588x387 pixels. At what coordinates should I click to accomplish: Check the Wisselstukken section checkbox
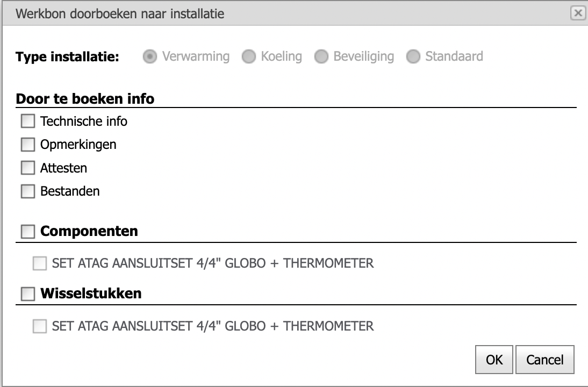pos(28,293)
